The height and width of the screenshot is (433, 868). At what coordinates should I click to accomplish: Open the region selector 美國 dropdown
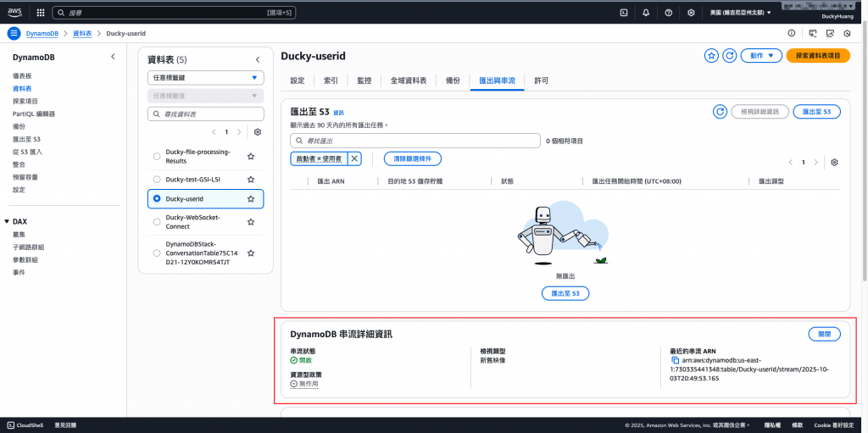740,13
